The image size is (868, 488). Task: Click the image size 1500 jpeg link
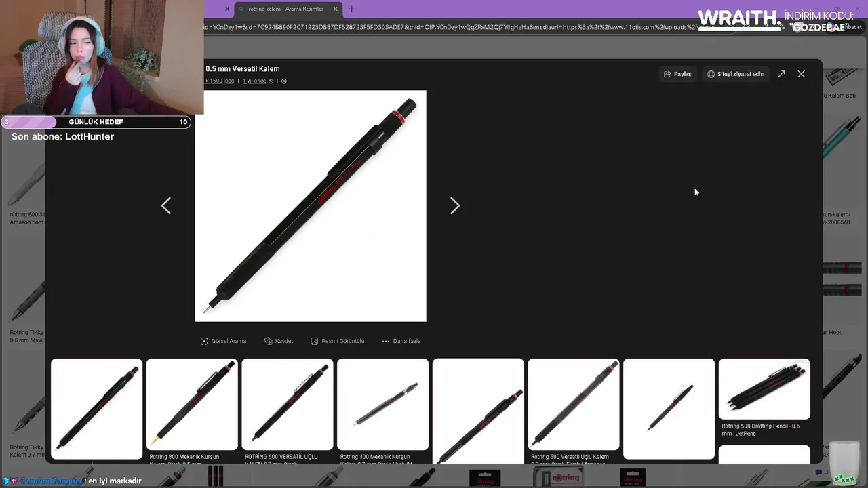coord(220,81)
